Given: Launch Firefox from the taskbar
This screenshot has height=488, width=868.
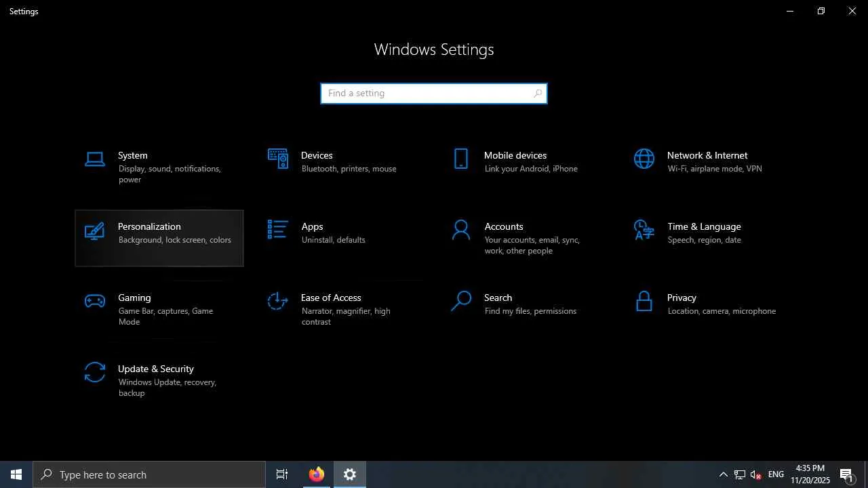Looking at the screenshot, I should [x=317, y=474].
